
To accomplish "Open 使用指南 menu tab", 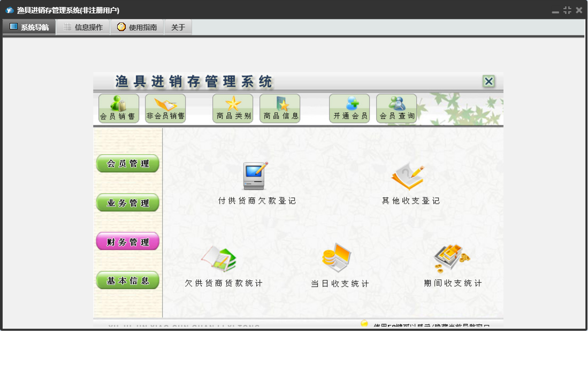I will (x=138, y=27).
